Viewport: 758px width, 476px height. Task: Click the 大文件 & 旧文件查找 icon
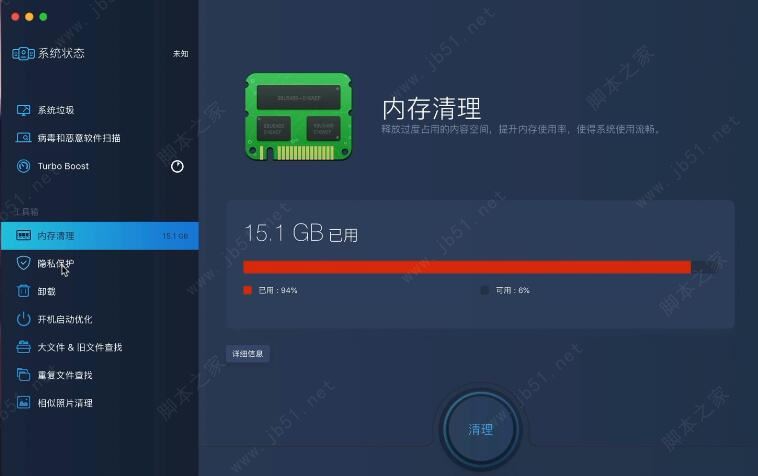pyautogui.click(x=23, y=347)
